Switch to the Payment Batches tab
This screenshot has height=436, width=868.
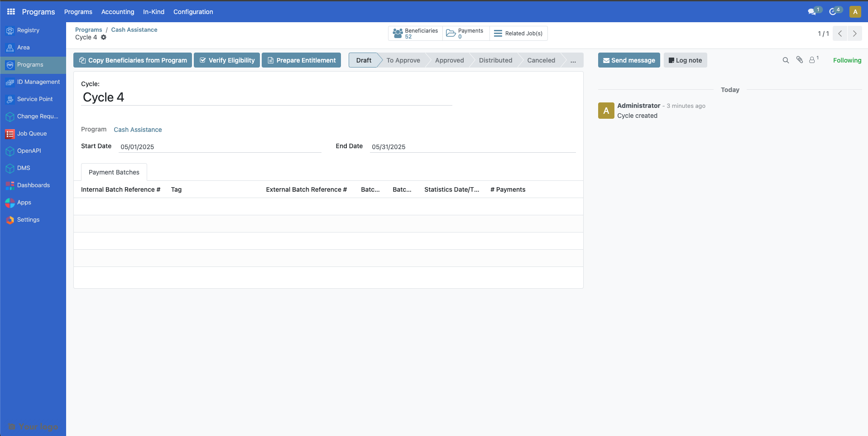114,172
